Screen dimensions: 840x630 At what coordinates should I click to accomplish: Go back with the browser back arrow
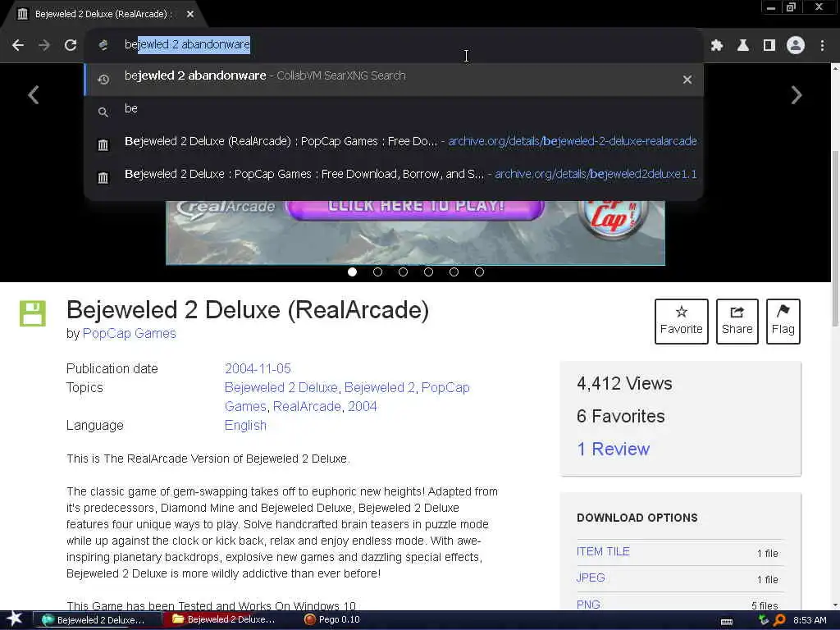coord(18,46)
